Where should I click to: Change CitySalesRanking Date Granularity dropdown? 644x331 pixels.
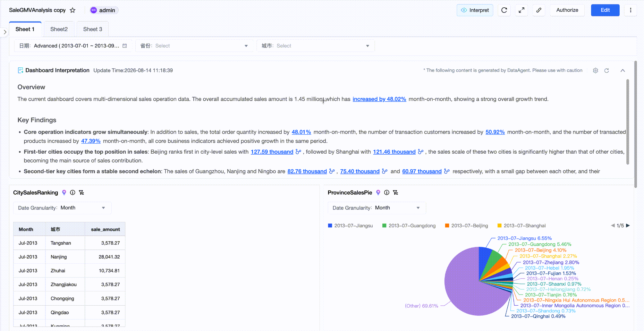[62, 208]
